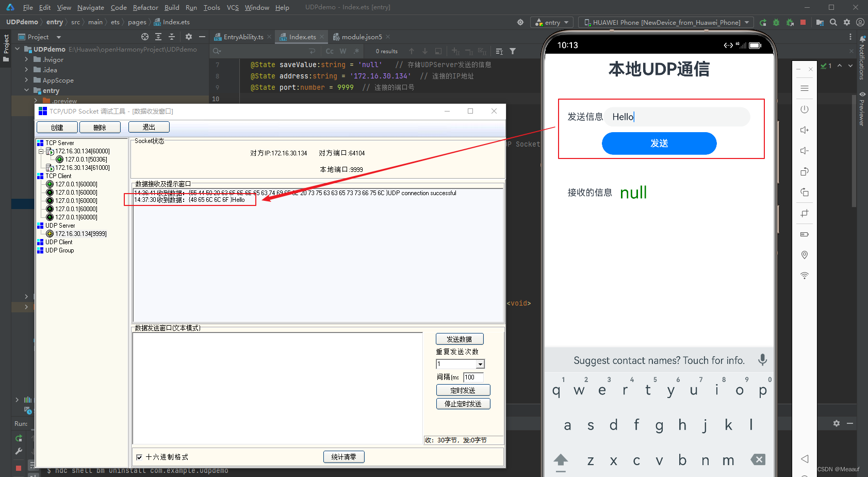Open IDE settings gear in top toolbar
Image resolution: width=868 pixels, height=477 pixels.
pos(847,22)
